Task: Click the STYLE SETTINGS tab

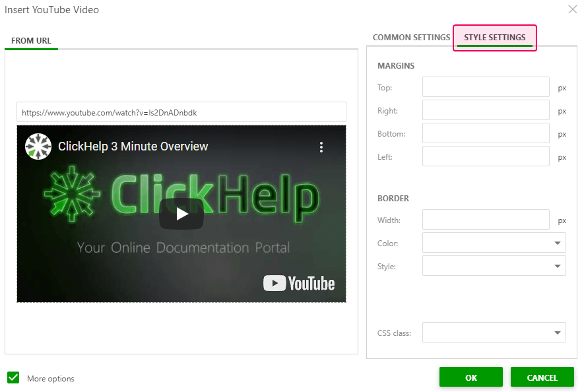Action: 494,38
